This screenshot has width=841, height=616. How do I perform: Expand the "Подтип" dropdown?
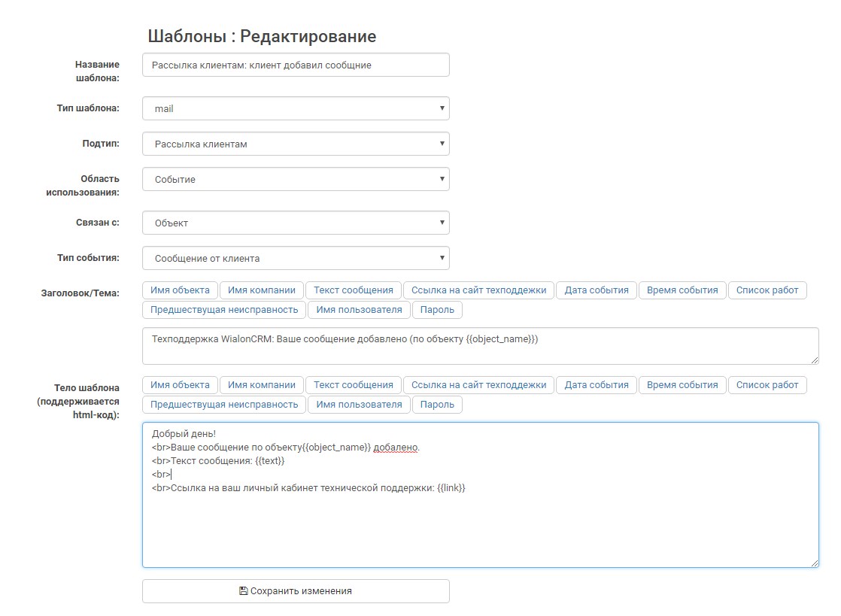(296, 144)
